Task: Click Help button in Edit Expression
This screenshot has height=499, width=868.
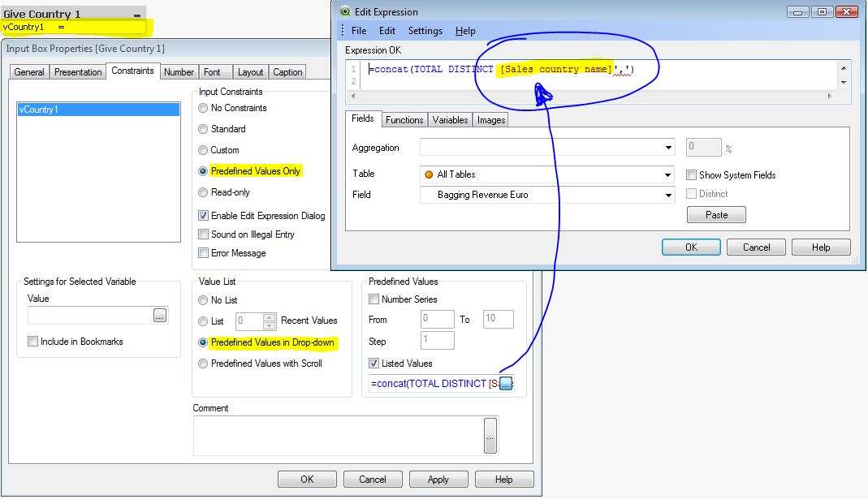Action: (821, 247)
